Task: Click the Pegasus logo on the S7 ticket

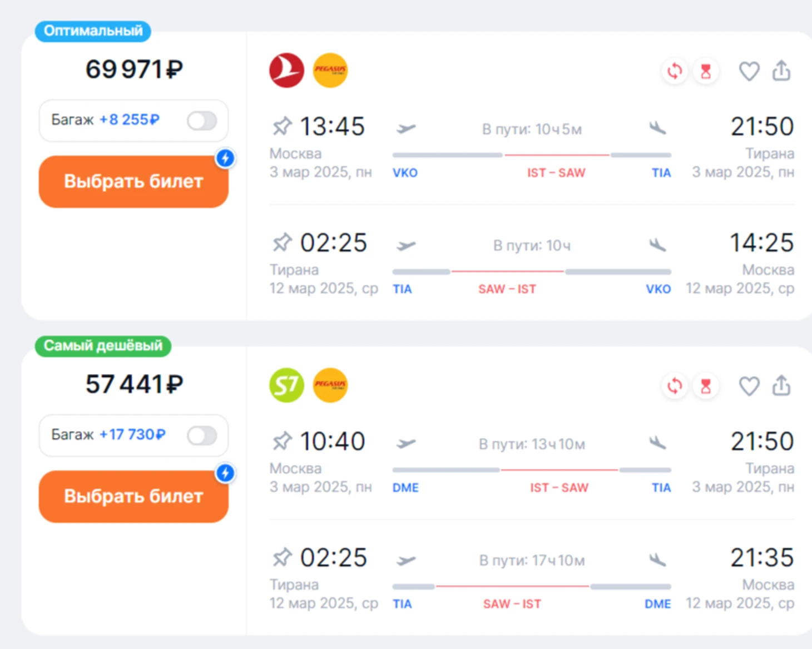Action: point(330,385)
